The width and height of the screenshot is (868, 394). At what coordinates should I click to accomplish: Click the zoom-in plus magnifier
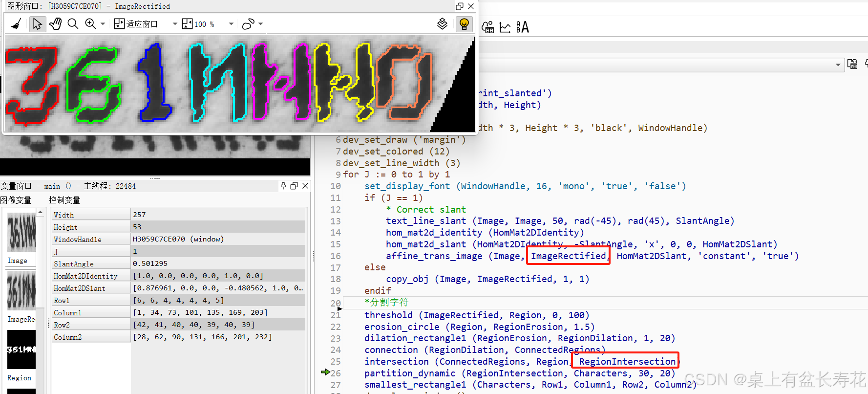(90, 24)
